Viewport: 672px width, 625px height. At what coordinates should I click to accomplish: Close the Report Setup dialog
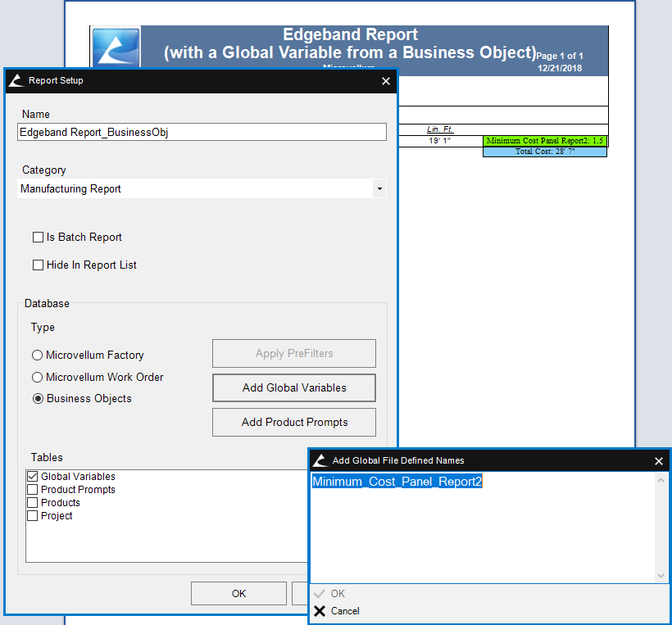tap(386, 81)
